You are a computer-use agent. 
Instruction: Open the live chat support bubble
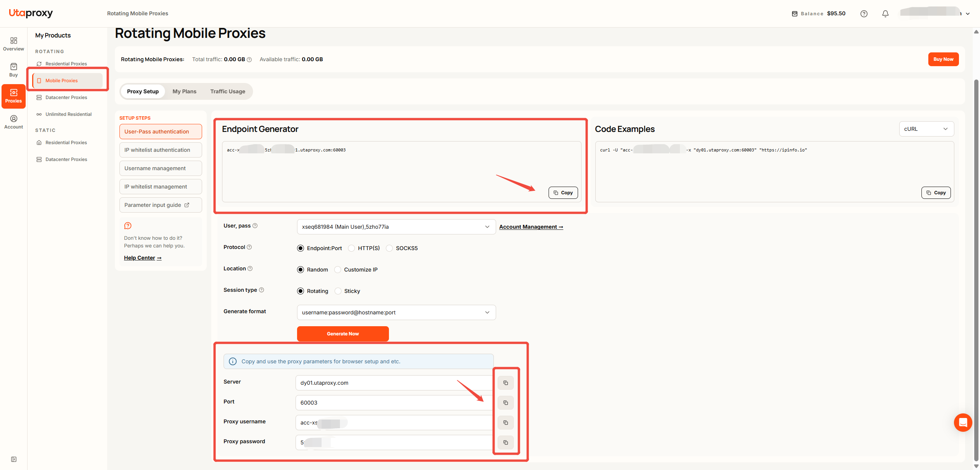coord(963,423)
